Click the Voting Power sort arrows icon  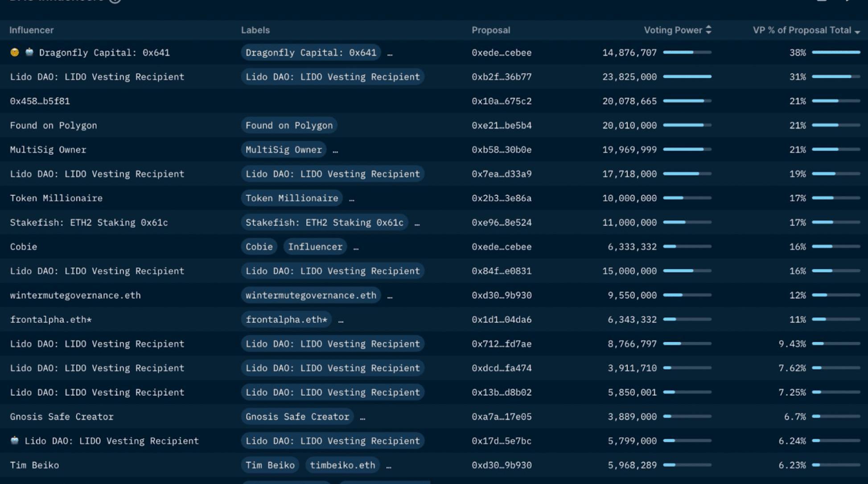708,30
